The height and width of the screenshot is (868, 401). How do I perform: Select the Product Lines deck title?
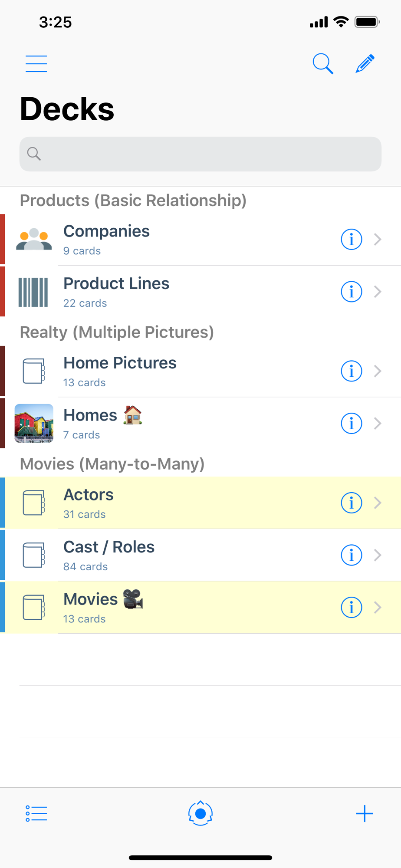116,283
